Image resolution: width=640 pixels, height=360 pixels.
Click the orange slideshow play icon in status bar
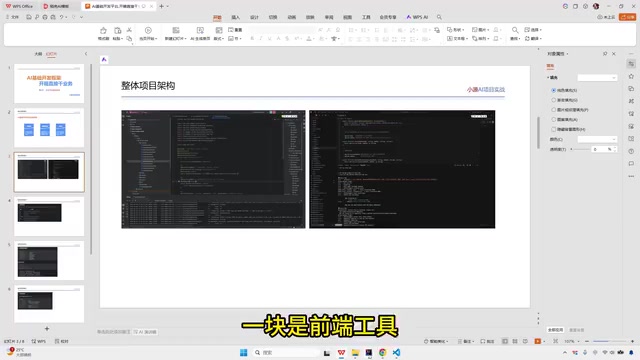[538, 341]
